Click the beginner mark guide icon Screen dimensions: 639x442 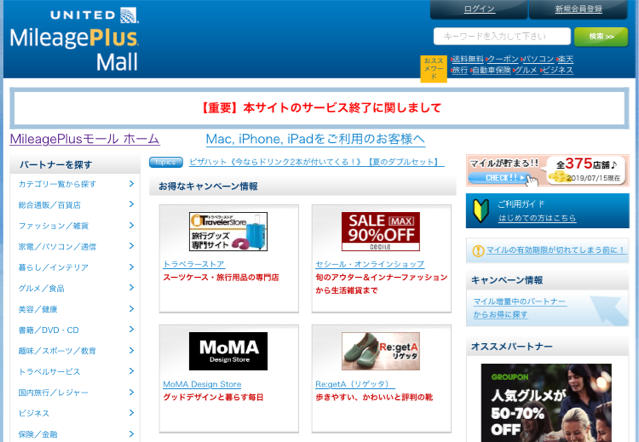(481, 211)
